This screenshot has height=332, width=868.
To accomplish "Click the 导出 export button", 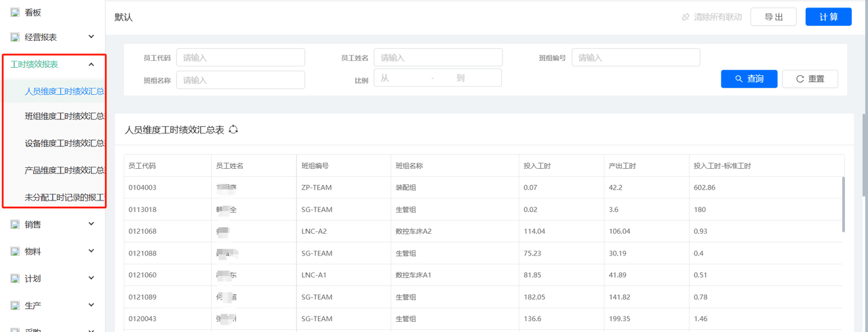I will 773,17.
